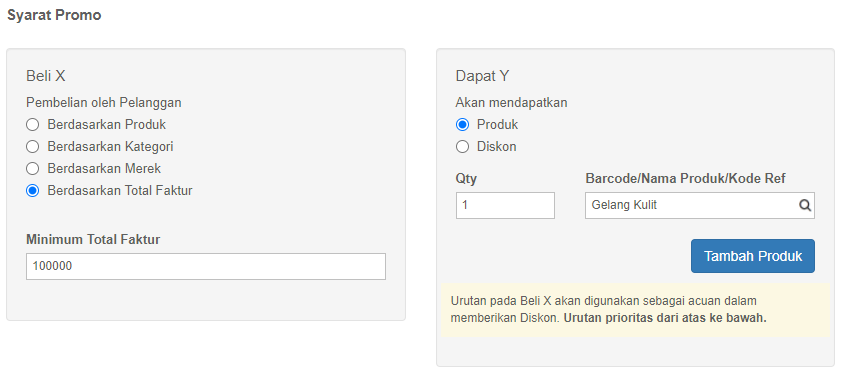Screen dimensions: 841x373
Task: Click the Syarat Promo section heading
Action: click(54, 15)
